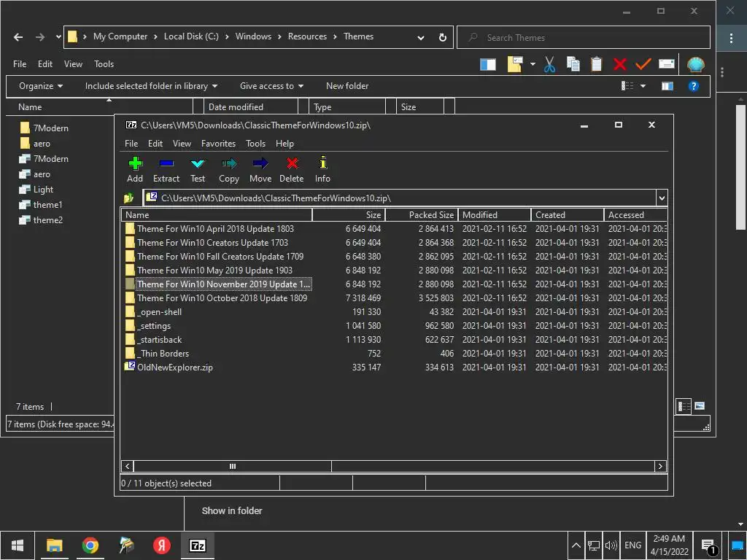Click the Explorer Back arrow

click(x=18, y=37)
